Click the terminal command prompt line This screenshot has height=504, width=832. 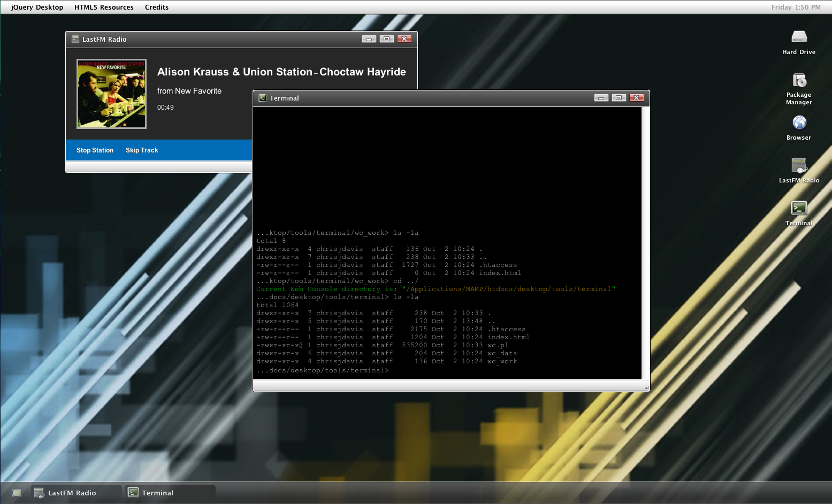pos(323,370)
